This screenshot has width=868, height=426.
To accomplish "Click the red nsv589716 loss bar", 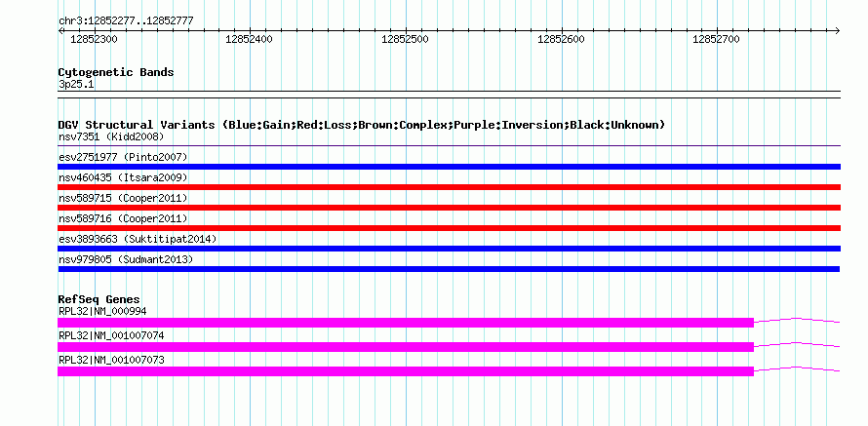I will (449, 228).
